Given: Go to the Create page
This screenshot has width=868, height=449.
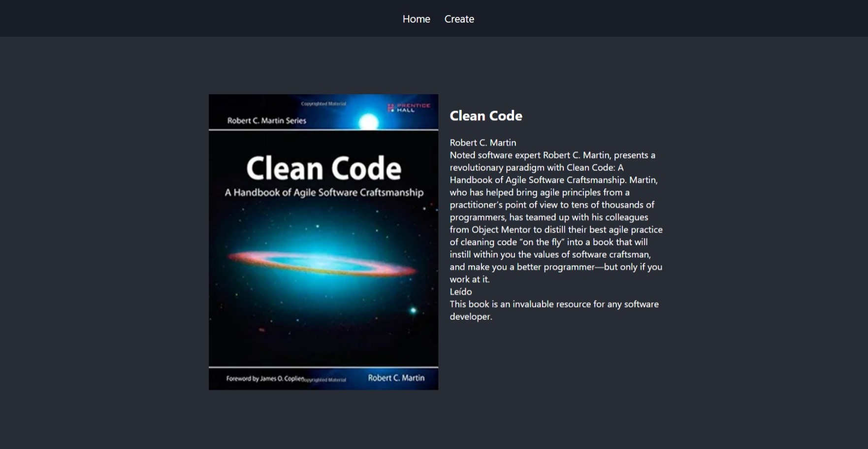Looking at the screenshot, I should pos(459,19).
